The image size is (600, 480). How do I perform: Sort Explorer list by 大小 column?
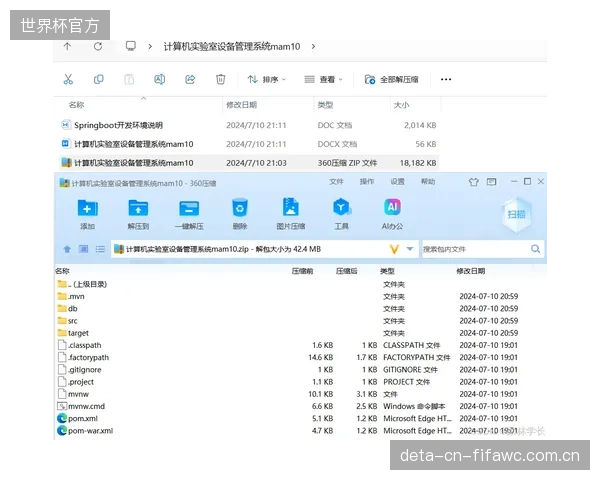pos(401,105)
